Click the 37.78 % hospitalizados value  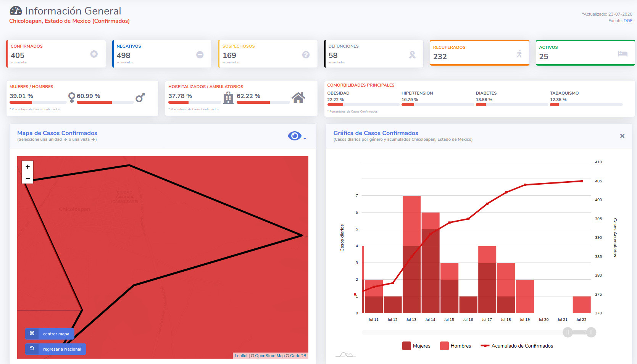click(180, 96)
